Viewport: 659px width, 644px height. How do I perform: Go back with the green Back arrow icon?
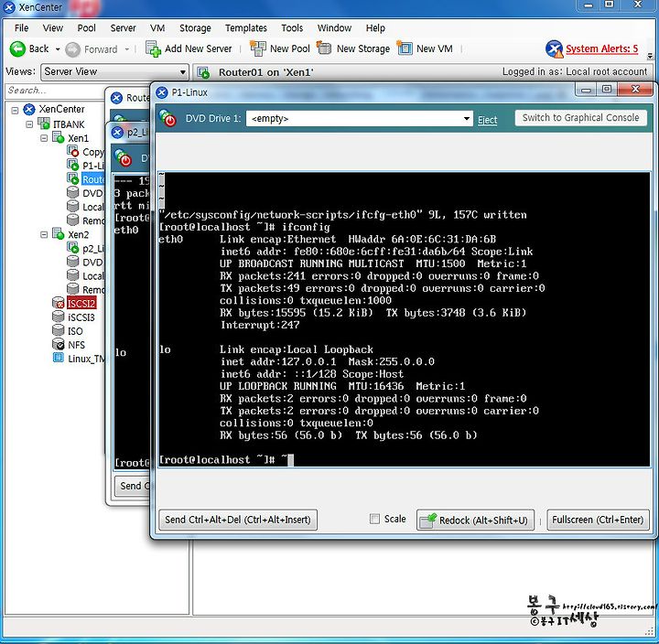[17, 49]
